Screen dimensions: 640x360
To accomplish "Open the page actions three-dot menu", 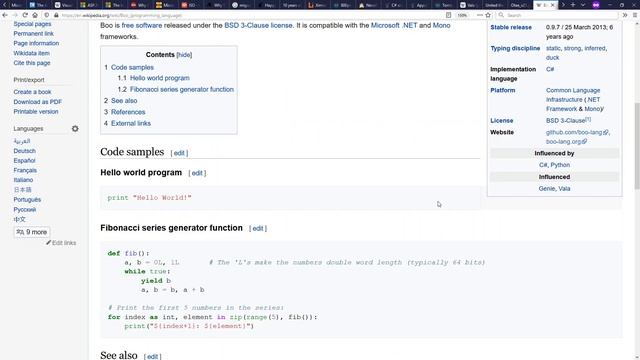I will [480, 15].
